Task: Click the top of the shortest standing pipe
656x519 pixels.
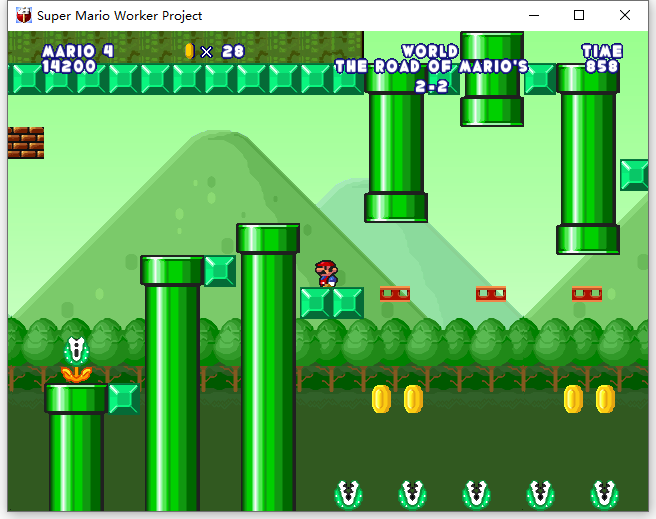Action: tap(76, 399)
